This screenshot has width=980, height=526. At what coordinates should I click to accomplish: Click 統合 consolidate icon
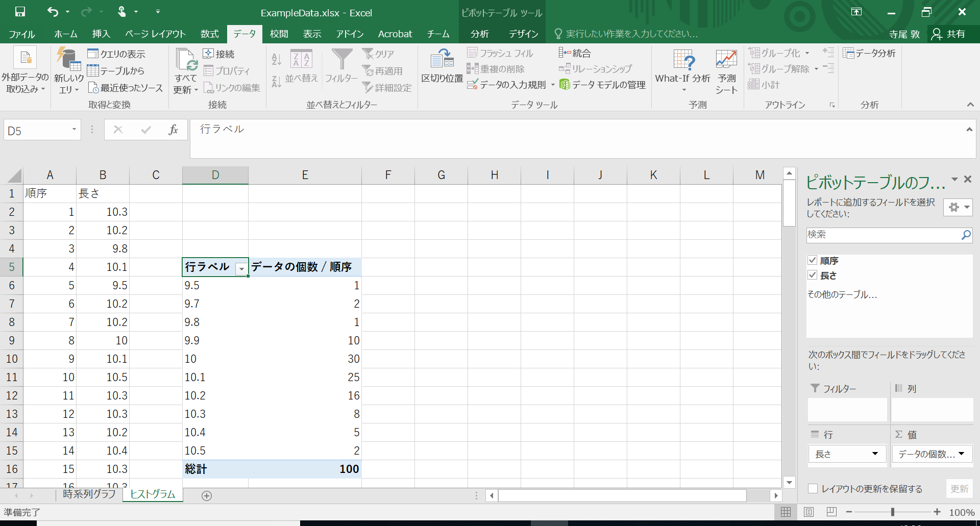click(x=565, y=53)
